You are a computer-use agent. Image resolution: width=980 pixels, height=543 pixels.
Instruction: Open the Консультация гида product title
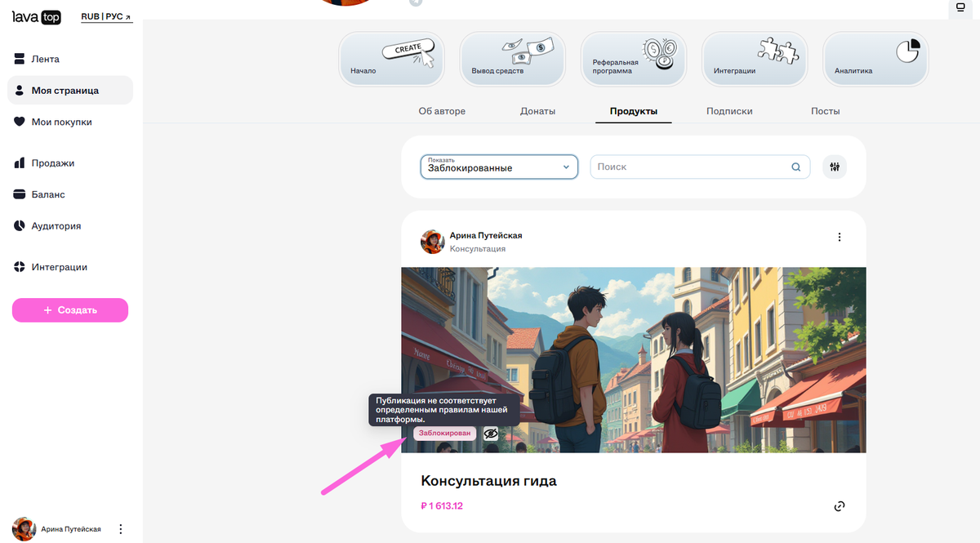488,481
